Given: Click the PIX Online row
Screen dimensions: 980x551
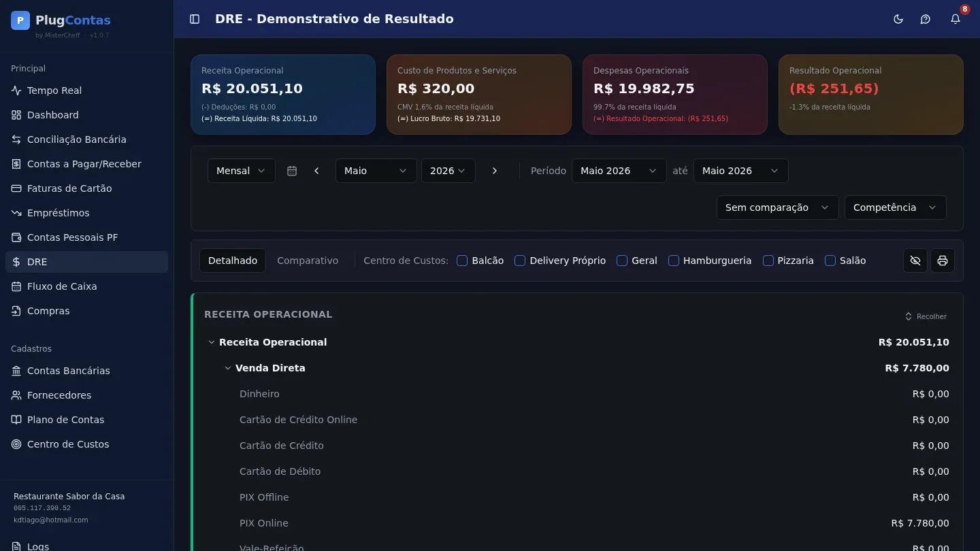Looking at the screenshot, I should [578, 523].
